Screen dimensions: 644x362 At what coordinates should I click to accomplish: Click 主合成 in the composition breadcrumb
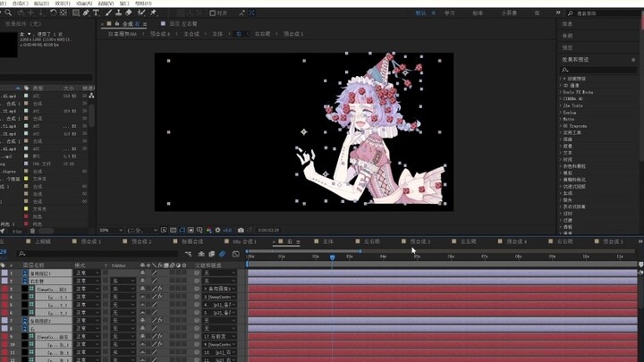[x=191, y=34]
